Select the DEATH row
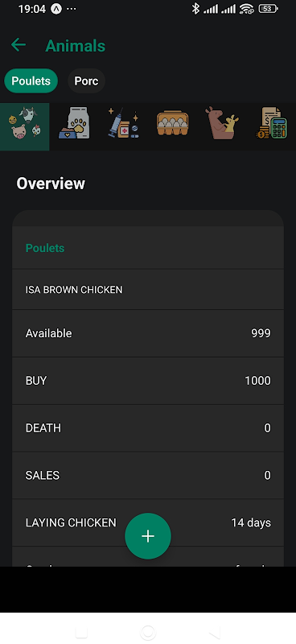 point(148,428)
